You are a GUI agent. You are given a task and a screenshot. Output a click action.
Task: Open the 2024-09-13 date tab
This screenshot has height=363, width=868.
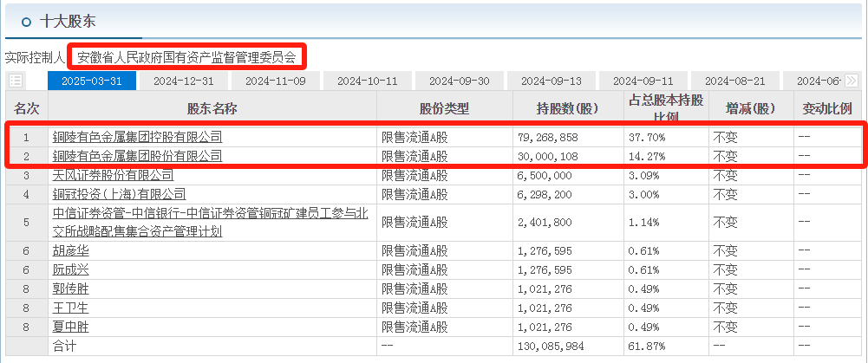click(551, 81)
